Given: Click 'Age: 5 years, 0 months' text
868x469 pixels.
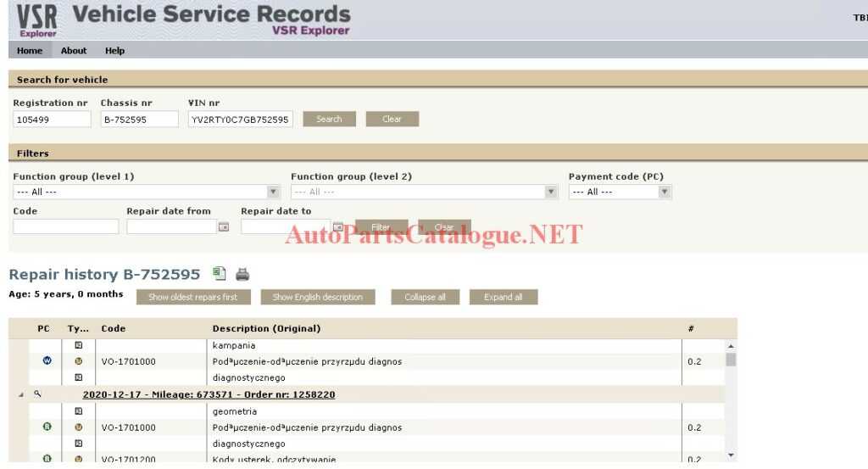Looking at the screenshot, I should pyautogui.click(x=66, y=294).
